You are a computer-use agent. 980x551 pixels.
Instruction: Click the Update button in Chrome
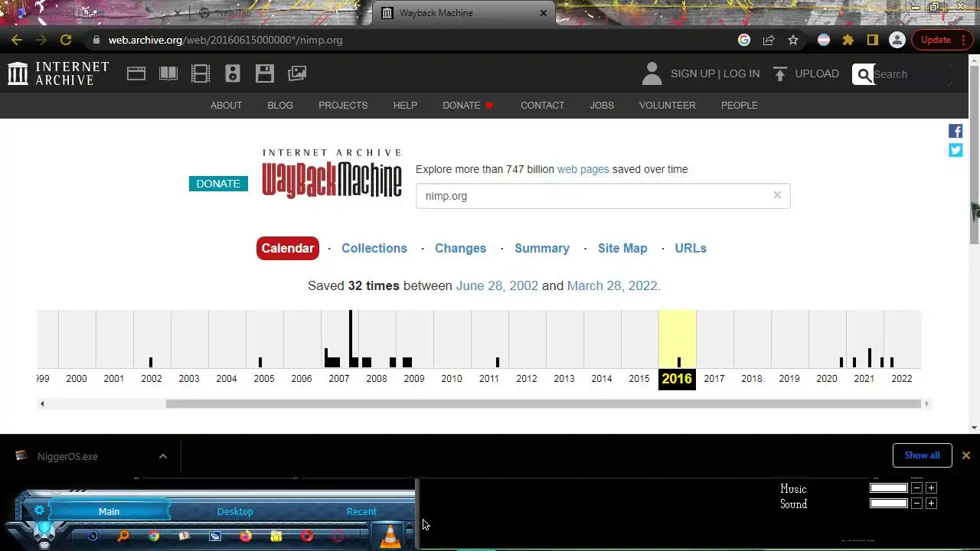tap(936, 40)
